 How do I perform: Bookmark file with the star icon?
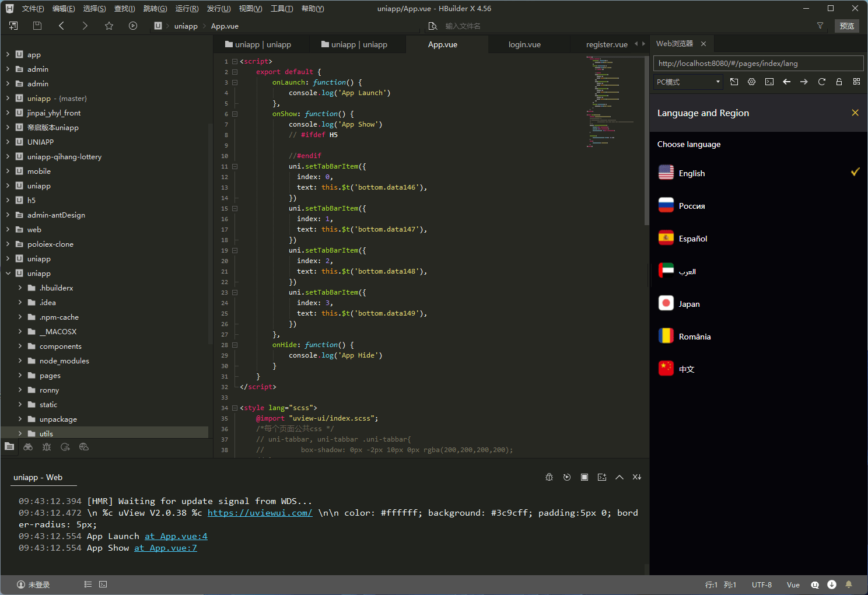pyautogui.click(x=109, y=26)
